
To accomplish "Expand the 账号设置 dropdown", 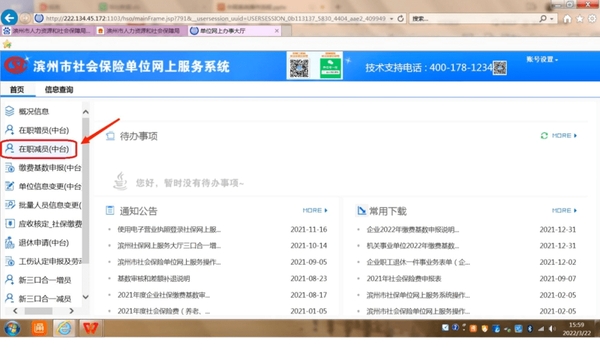I will pyautogui.click(x=542, y=59).
